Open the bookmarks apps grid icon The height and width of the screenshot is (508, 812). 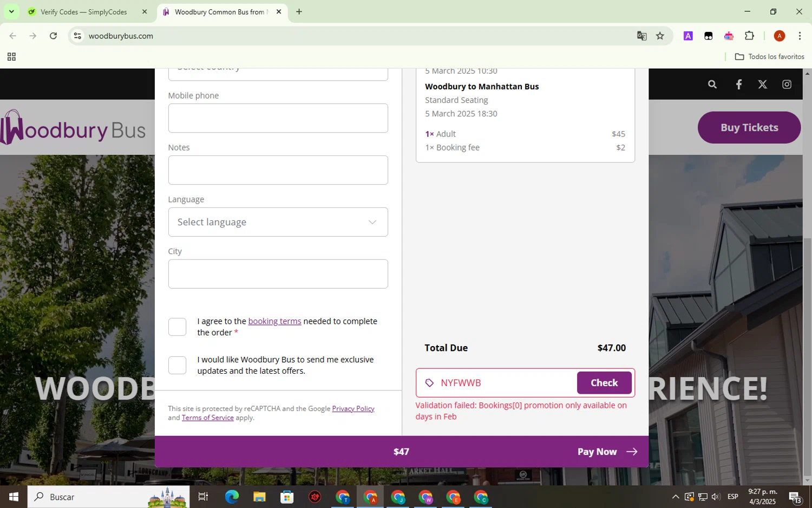pos(11,57)
